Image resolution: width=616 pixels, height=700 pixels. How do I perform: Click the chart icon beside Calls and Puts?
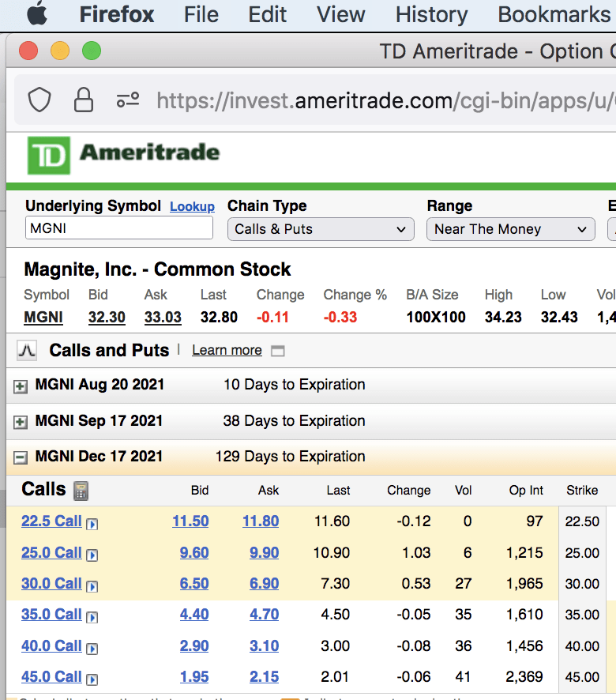(x=27, y=351)
